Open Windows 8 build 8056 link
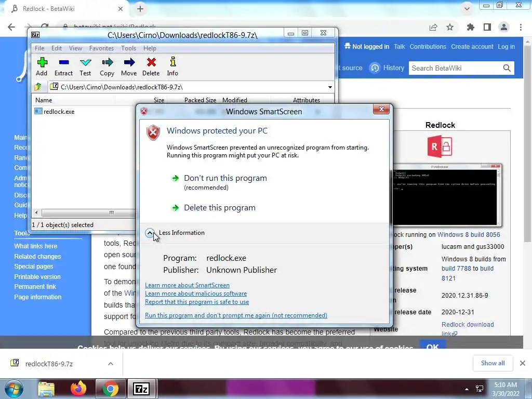This screenshot has width=532, height=399. [469, 235]
